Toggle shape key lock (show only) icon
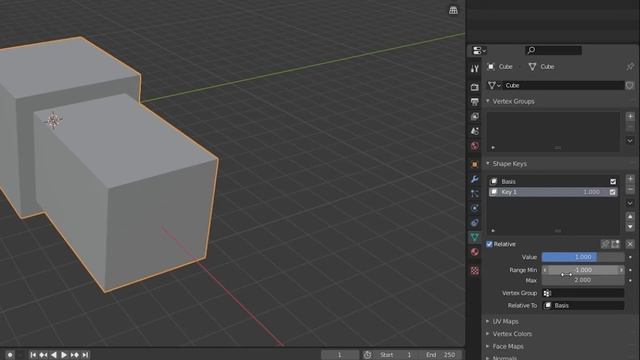 605,244
